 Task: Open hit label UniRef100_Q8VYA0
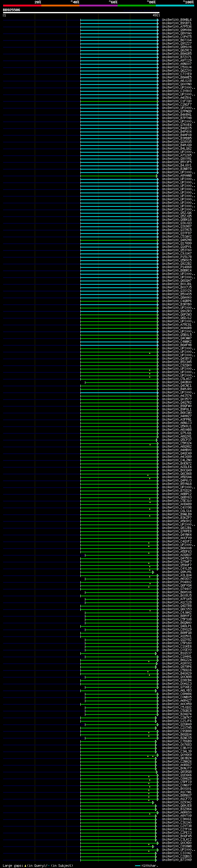coord(176,33)
